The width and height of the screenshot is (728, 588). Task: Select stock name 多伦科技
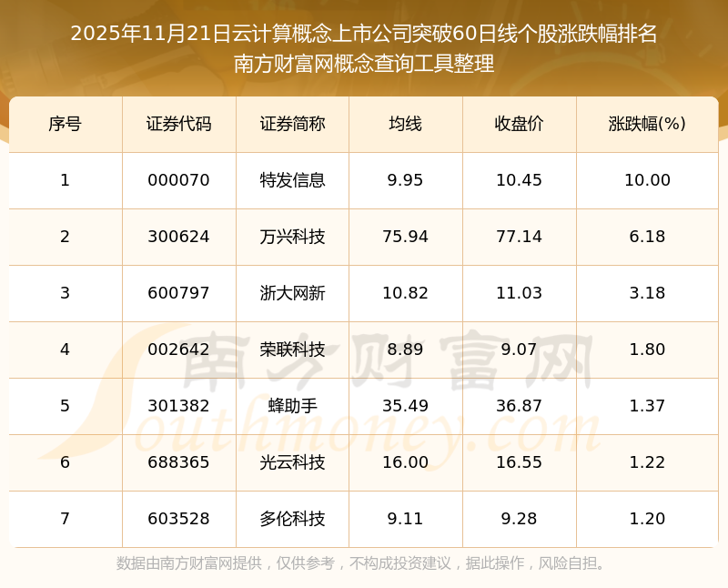pyautogui.click(x=292, y=519)
